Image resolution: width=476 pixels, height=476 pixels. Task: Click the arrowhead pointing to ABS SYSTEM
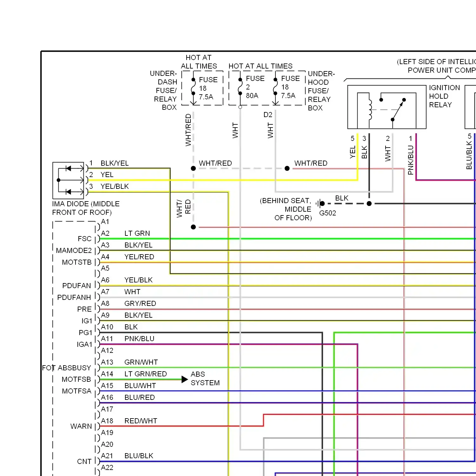(x=185, y=379)
